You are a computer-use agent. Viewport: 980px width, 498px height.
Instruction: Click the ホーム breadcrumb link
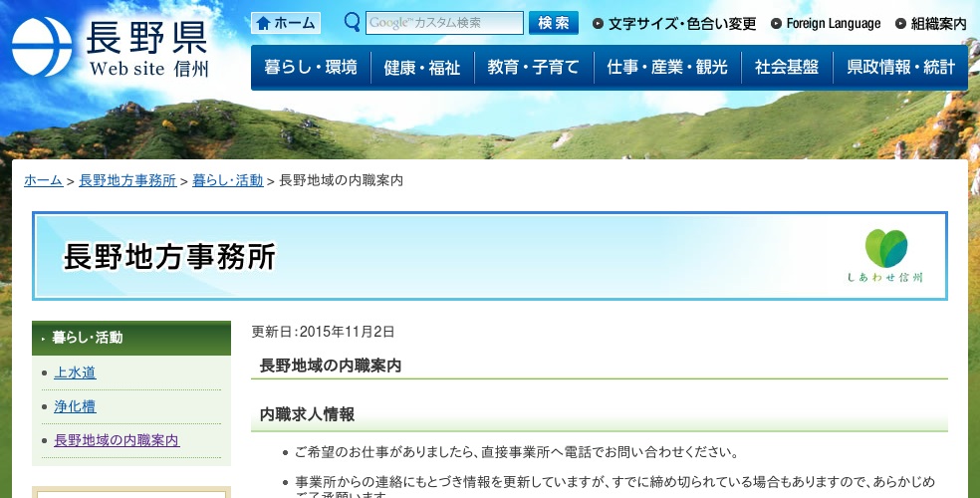coord(43,180)
